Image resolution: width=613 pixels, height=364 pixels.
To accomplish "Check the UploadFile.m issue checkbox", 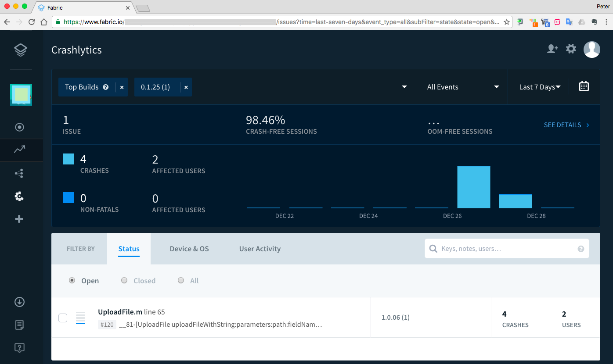I will 63,318.
